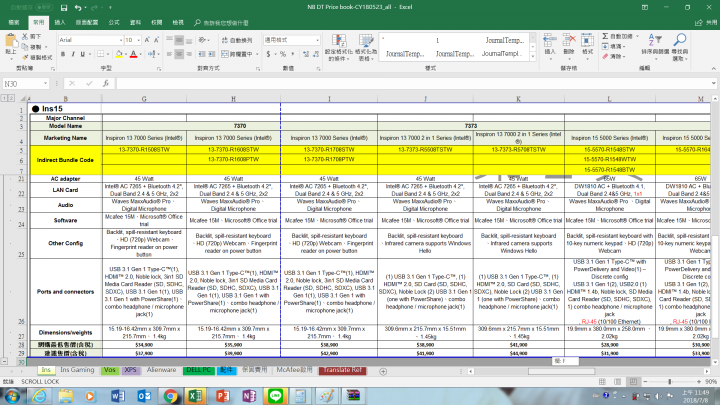The width and height of the screenshot is (720, 405).
Task: Switch to the Alienware sheet tab
Action: pyautogui.click(x=161, y=370)
